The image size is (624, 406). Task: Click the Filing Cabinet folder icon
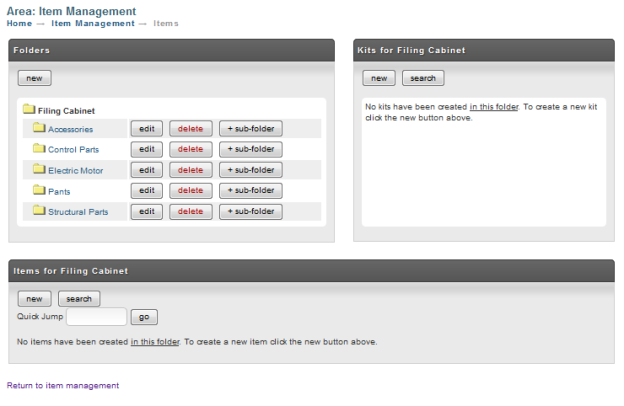pos(29,109)
